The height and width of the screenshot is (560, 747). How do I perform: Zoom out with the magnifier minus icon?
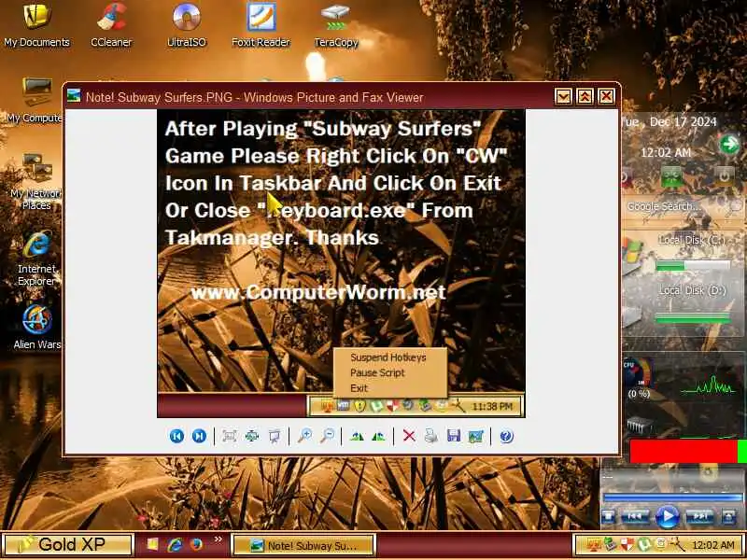pyautogui.click(x=328, y=436)
